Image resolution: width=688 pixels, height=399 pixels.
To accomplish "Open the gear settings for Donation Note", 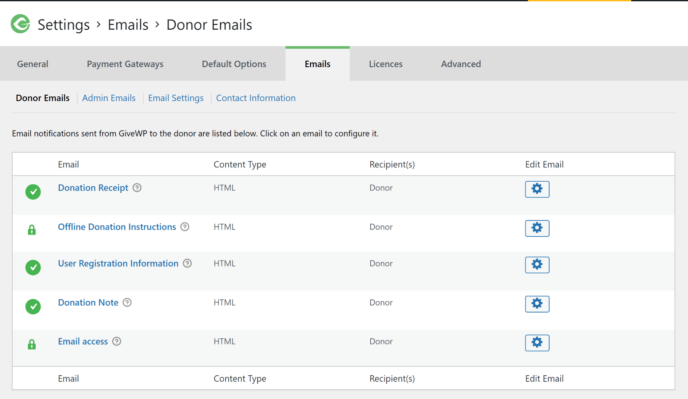I will [x=537, y=304].
